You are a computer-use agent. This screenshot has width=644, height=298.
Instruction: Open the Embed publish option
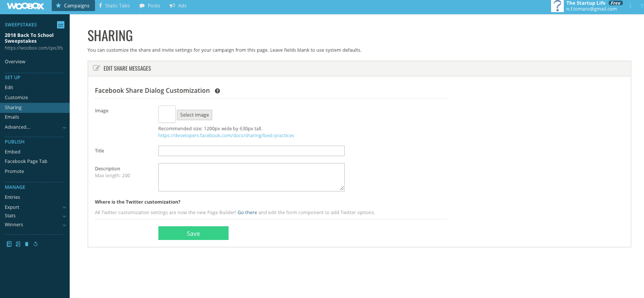click(x=13, y=152)
